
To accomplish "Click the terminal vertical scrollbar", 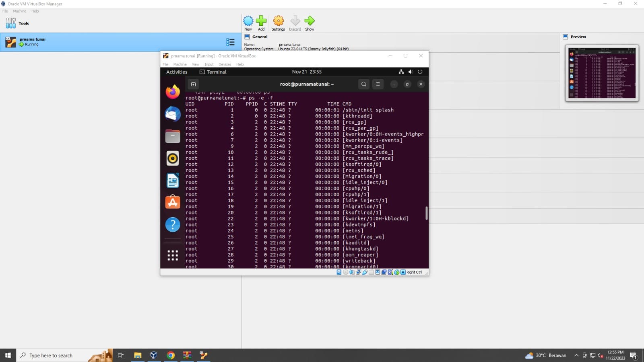I will (x=426, y=213).
